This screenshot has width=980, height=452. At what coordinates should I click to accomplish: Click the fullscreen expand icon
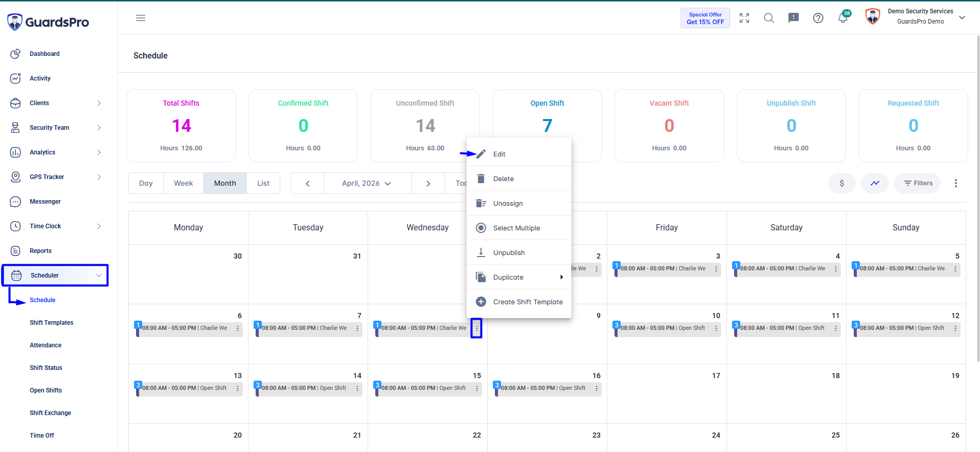point(744,18)
